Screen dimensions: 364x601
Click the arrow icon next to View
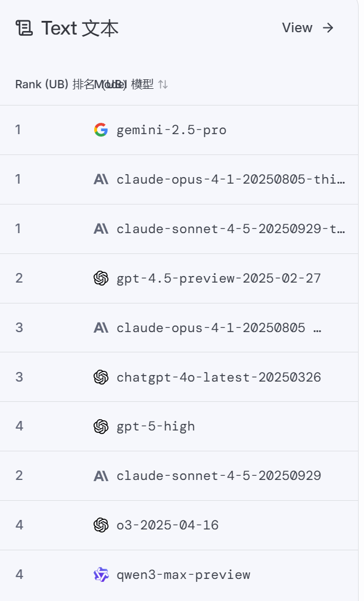[x=328, y=28]
